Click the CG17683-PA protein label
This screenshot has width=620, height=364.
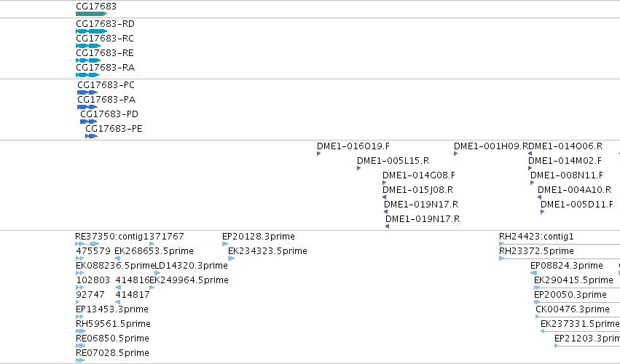[106, 100]
